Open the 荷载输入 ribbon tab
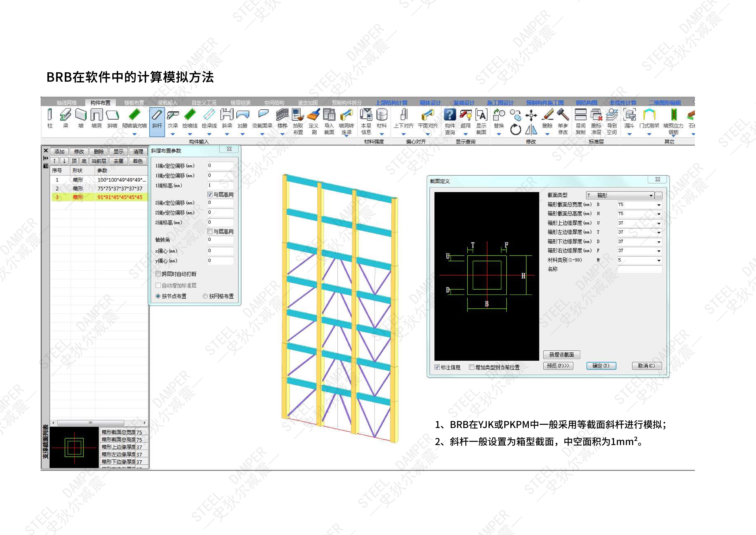The height and width of the screenshot is (535, 756). coord(168,103)
